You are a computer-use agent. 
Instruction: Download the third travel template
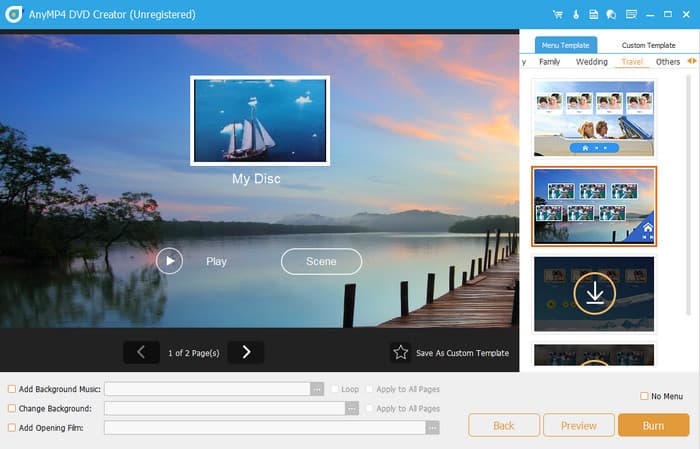[x=594, y=293]
